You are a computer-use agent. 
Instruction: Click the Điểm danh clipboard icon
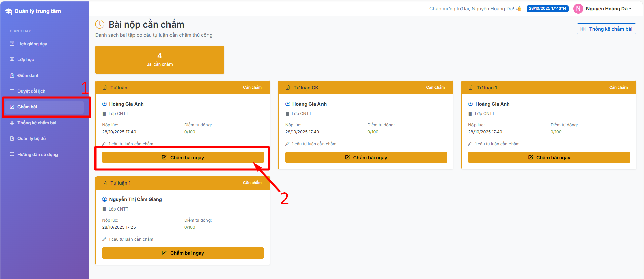[12, 75]
